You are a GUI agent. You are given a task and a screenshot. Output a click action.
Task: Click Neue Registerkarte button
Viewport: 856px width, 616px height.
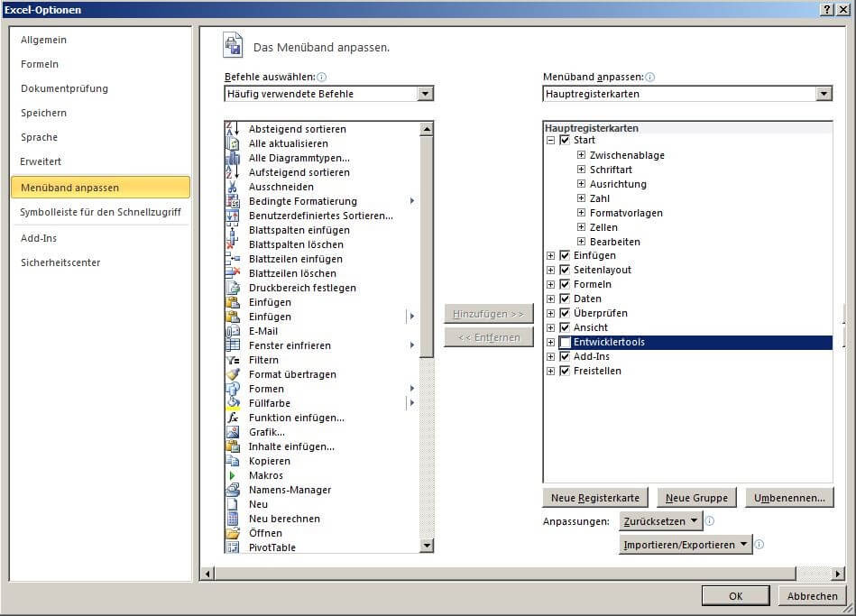[595, 498]
